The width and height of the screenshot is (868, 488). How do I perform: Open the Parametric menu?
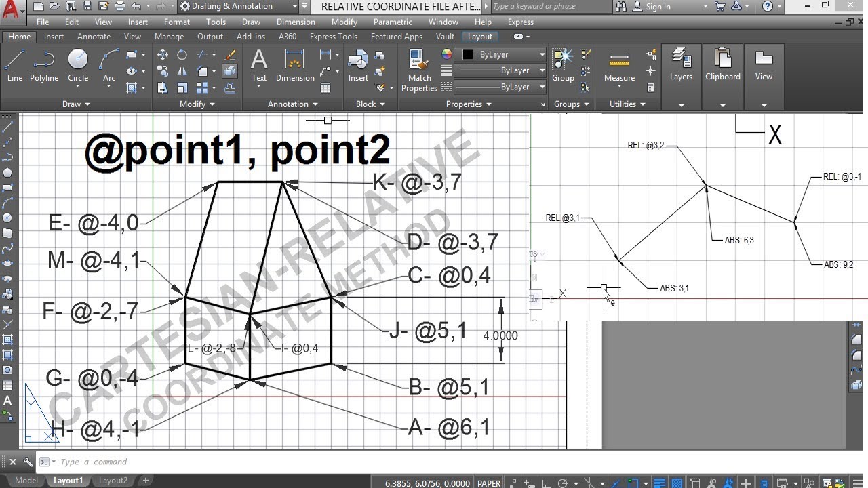(x=393, y=22)
